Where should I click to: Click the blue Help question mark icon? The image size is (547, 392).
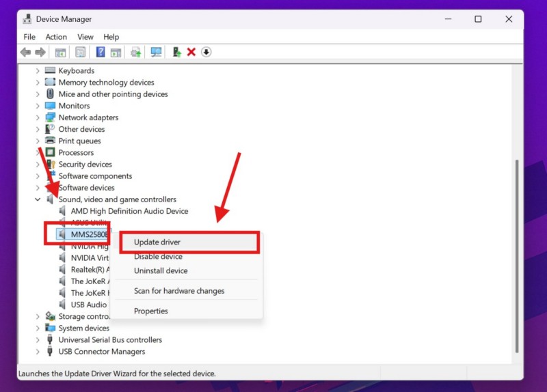pyautogui.click(x=101, y=53)
